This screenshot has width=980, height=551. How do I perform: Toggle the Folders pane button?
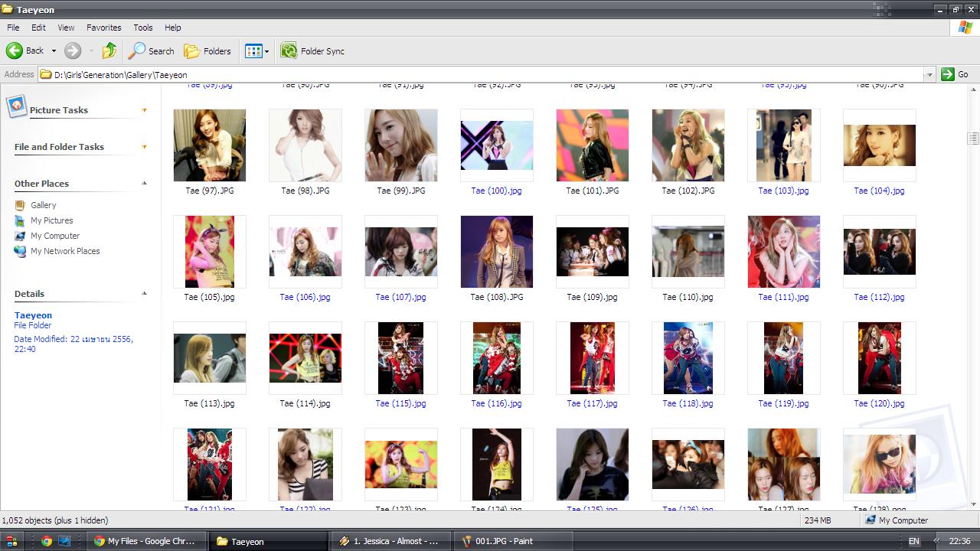(x=207, y=51)
